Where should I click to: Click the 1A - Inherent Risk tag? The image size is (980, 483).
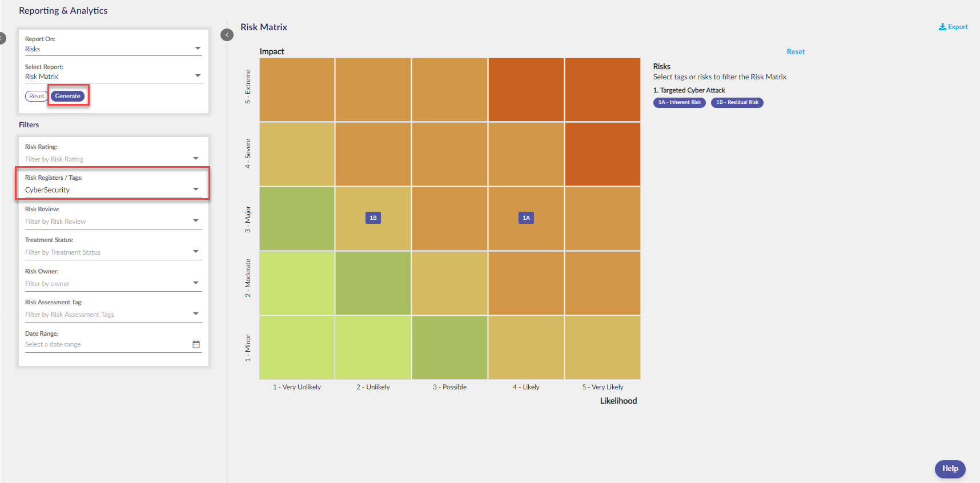(680, 102)
